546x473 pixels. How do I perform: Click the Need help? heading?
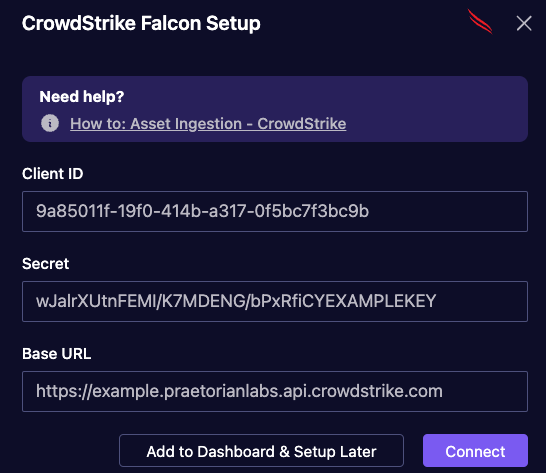click(x=82, y=97)
